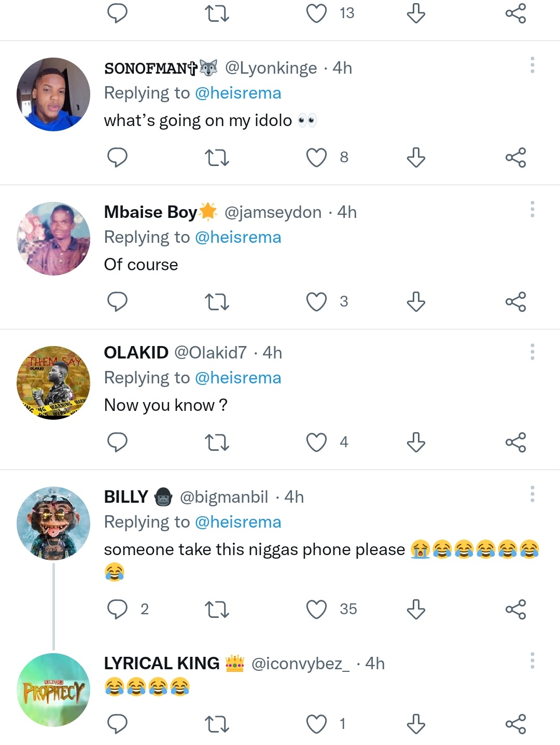This screenshot has width=560, height=745.
Task: Click download arrow on BILLY's tweet
Action: [x=416, y=609]
